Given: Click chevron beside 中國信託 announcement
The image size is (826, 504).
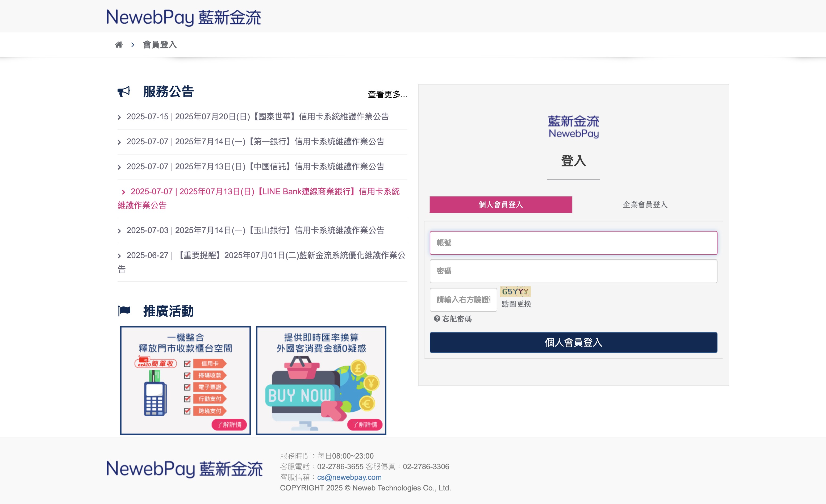Looking at the screenshot, I should click(119, 167).
